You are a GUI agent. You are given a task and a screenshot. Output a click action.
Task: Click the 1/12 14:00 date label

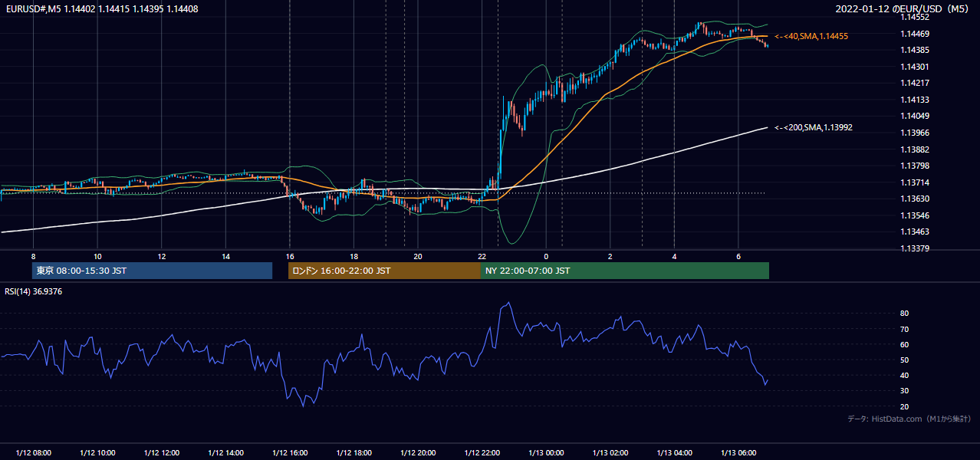click(225, 452)
